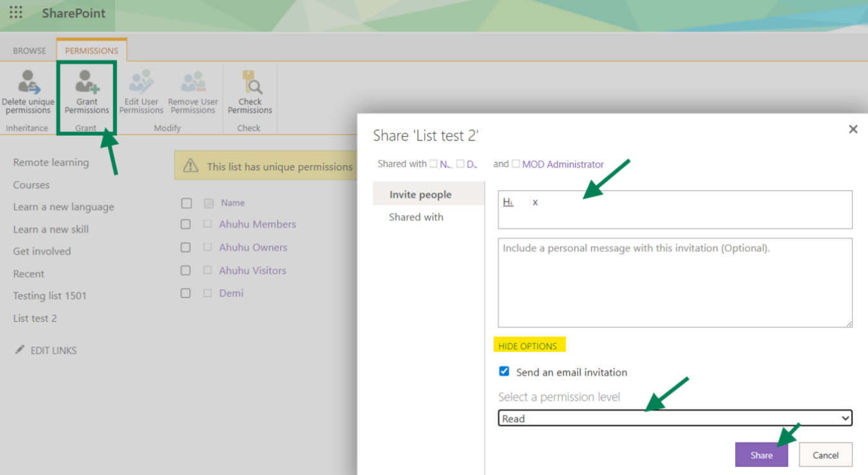This screenshot has width=868, height=475.
Task: Open the Ahuhu Members group link
Action: pos(257,224)
